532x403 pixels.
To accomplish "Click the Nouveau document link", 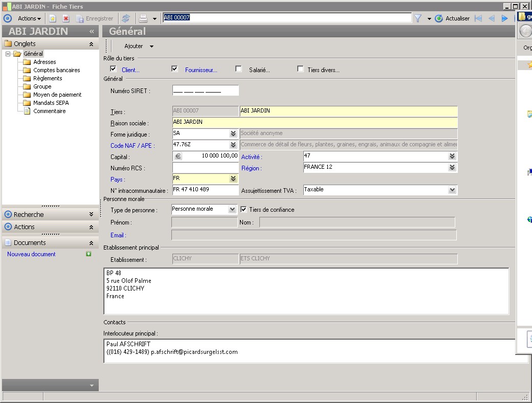I will pos(31,254).
